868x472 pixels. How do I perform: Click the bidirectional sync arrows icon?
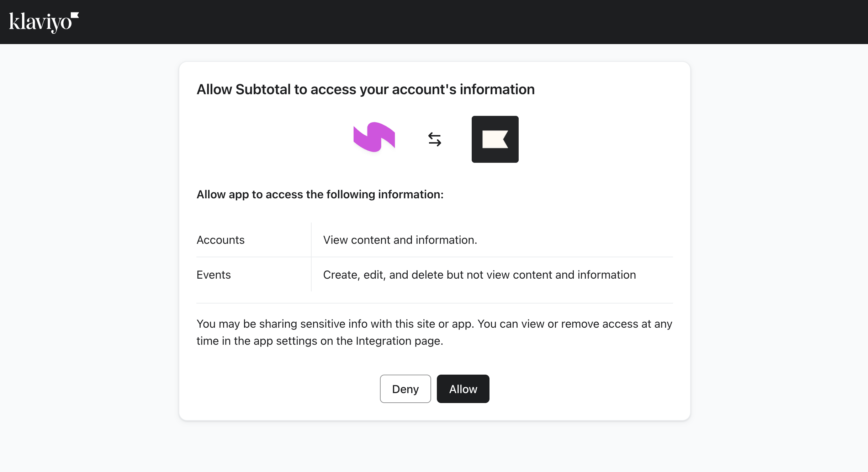(435, 139)
